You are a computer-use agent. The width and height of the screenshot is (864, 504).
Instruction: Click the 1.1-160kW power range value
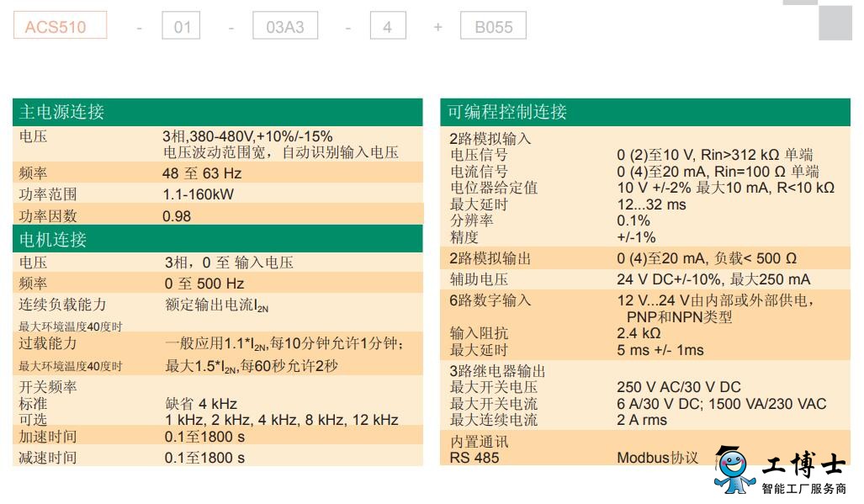pos(199,194)
